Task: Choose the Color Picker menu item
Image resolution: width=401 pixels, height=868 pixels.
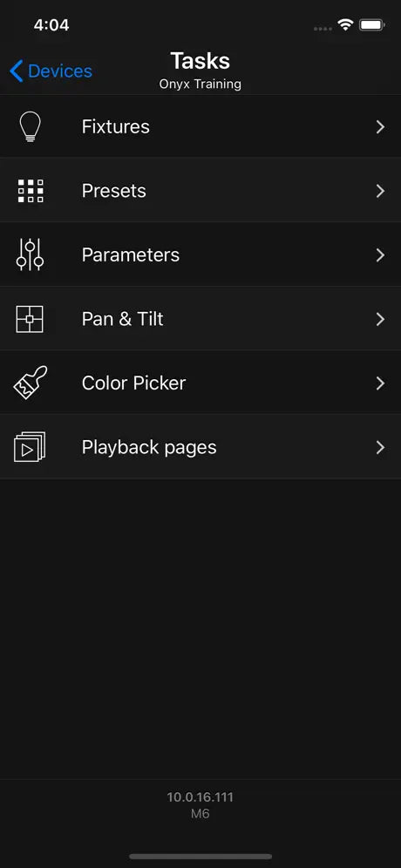Action: [x=200, y=383]
